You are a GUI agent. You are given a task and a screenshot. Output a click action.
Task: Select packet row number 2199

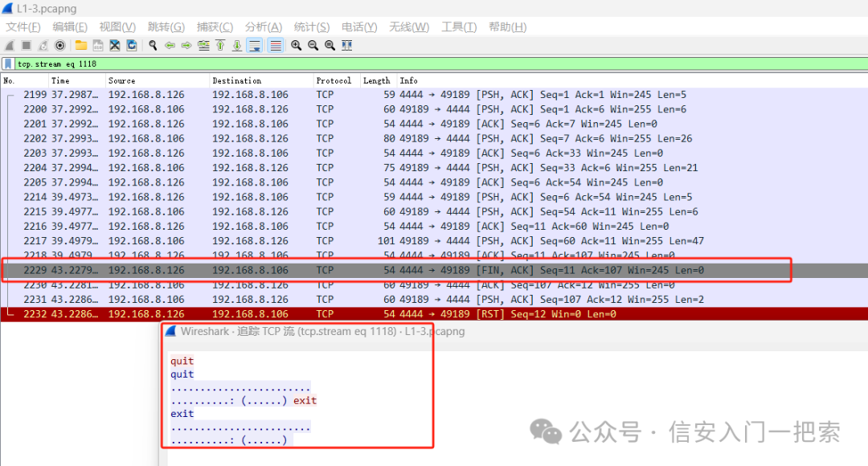pos(434,95)
